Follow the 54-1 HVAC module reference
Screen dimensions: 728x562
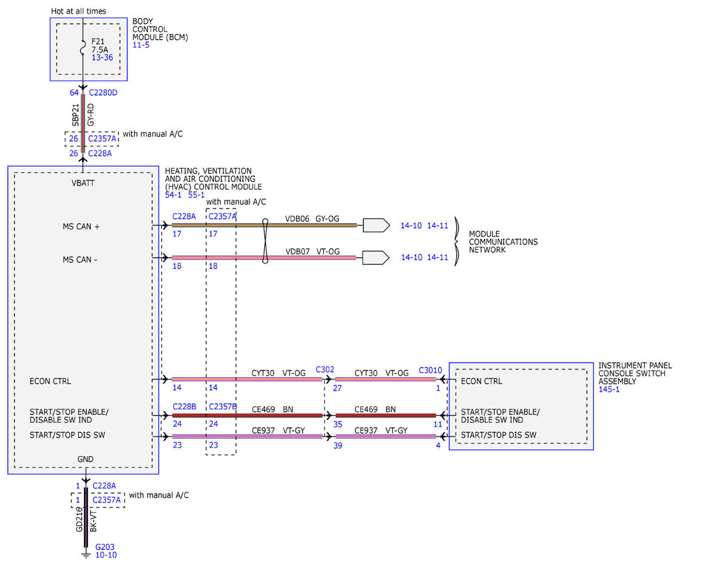coord(174,195)
